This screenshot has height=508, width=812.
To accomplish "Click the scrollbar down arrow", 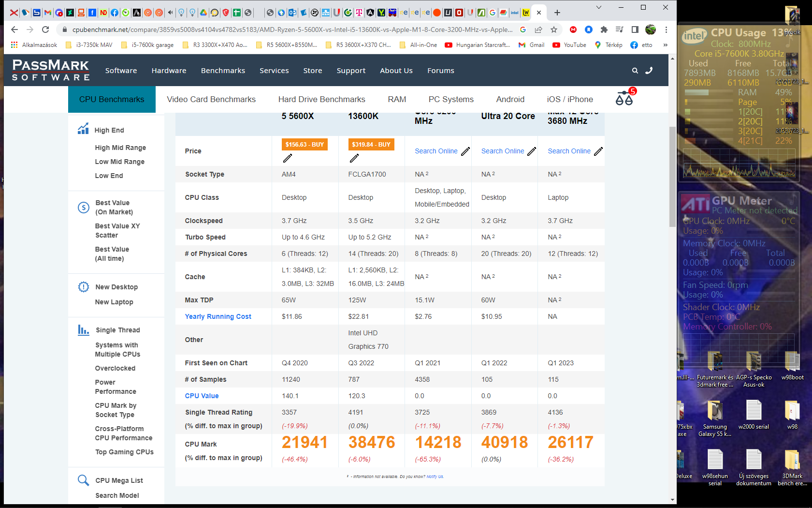I will pos(672,499).
